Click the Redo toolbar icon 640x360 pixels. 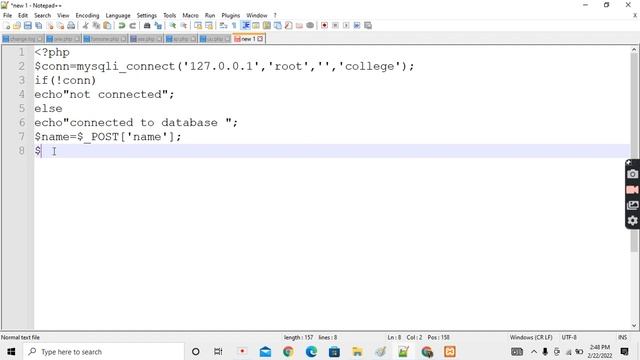[133, 26]
